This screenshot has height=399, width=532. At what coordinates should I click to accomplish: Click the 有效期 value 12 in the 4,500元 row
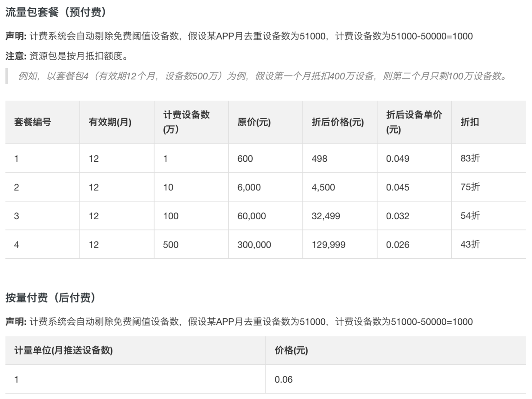(117, 187)
